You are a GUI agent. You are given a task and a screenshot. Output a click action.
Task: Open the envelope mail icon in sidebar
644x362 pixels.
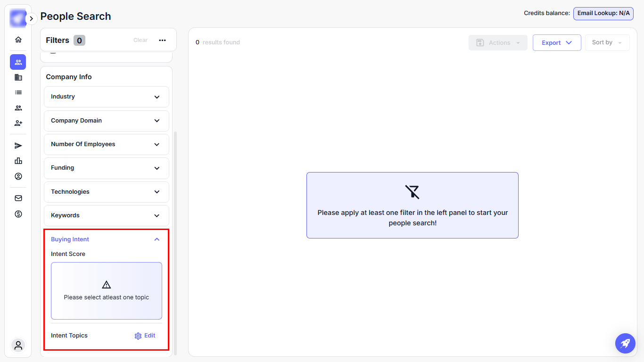18,198
